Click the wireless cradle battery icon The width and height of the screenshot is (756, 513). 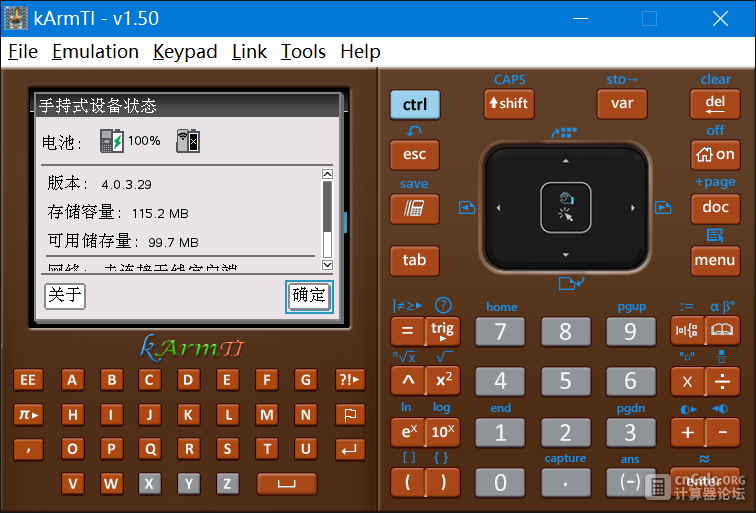pyautogui.click(x=188, y=141)
